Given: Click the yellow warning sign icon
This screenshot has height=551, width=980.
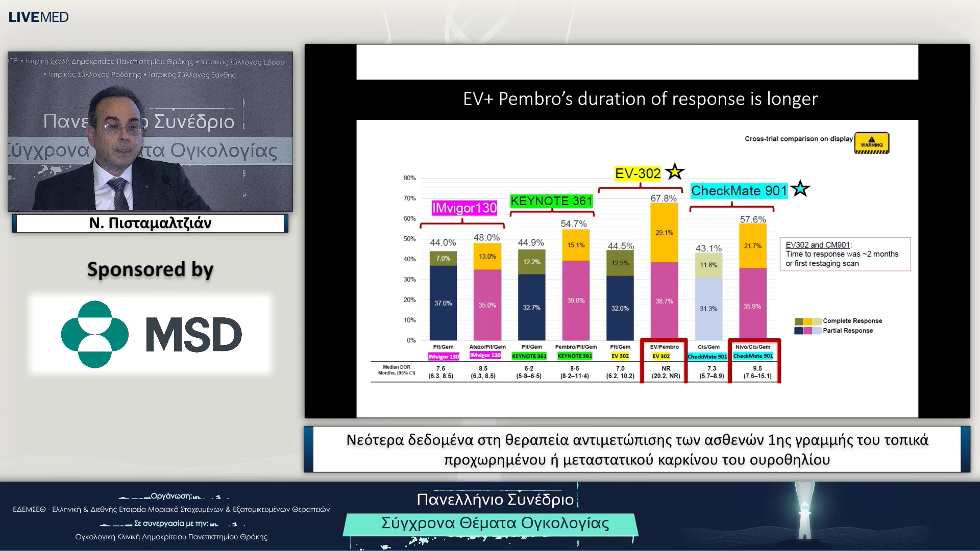Looking at the screenshot, I should [871, 143].
